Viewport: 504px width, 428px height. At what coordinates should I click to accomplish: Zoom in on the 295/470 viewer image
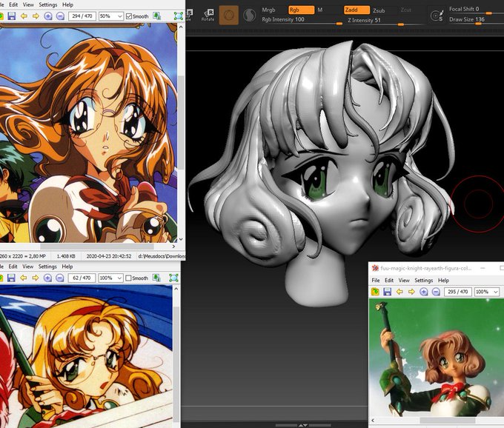tap(424, 292)
